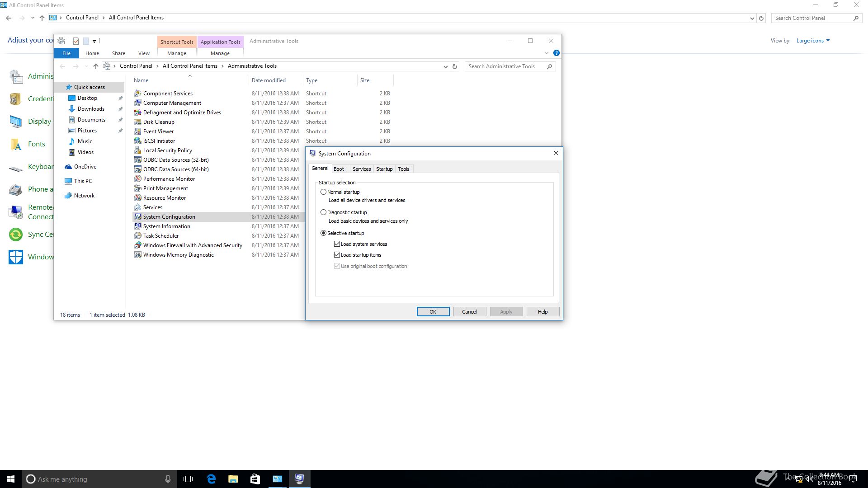Select the Diagnostic startup radio button

[x=323, y=212]
